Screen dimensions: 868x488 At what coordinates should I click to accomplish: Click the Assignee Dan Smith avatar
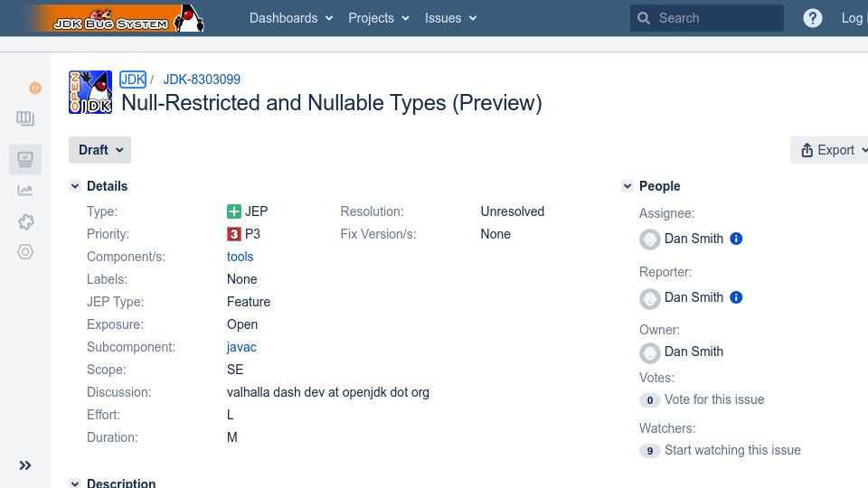(x=650, y=239)
